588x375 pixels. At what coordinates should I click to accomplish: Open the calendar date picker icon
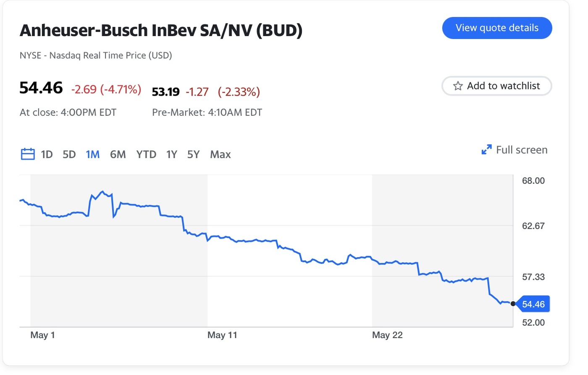click(x=27, y=154)
